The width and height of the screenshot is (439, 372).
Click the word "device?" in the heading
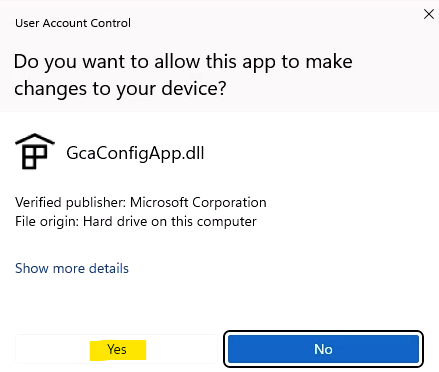(194, 89)
